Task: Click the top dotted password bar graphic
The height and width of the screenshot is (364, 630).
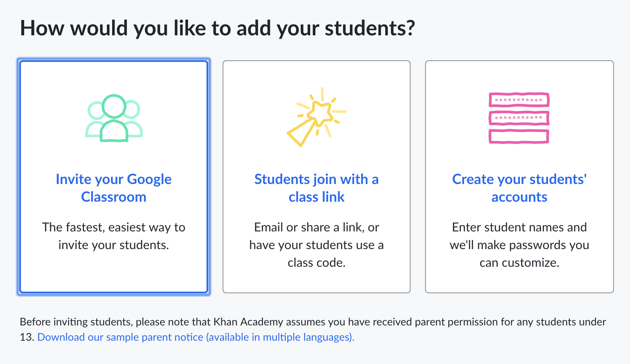Action: [x=519, y=99]
